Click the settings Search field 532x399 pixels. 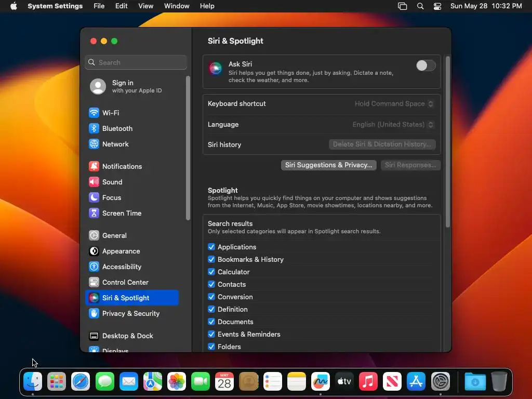coord(136,62)
